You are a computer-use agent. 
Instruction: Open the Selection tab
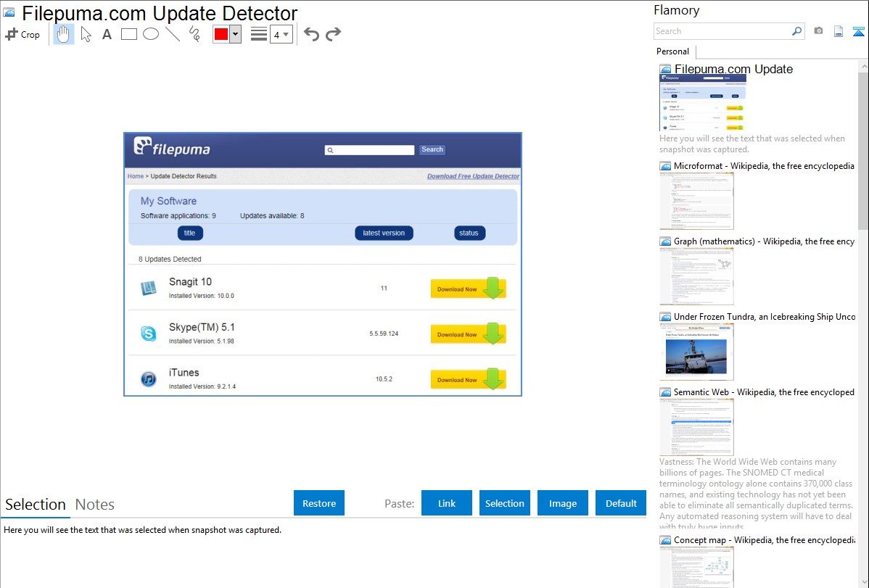coord(36,505)
